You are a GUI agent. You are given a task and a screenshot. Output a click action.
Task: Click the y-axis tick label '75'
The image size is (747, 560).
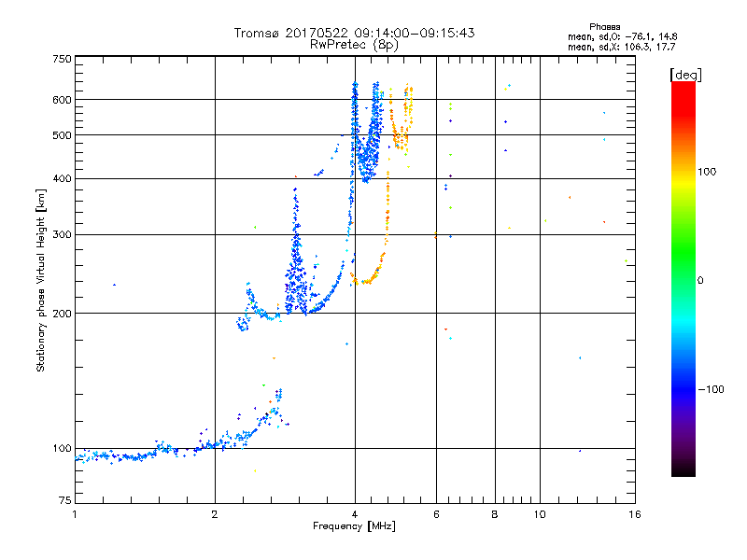click(65, 500)
